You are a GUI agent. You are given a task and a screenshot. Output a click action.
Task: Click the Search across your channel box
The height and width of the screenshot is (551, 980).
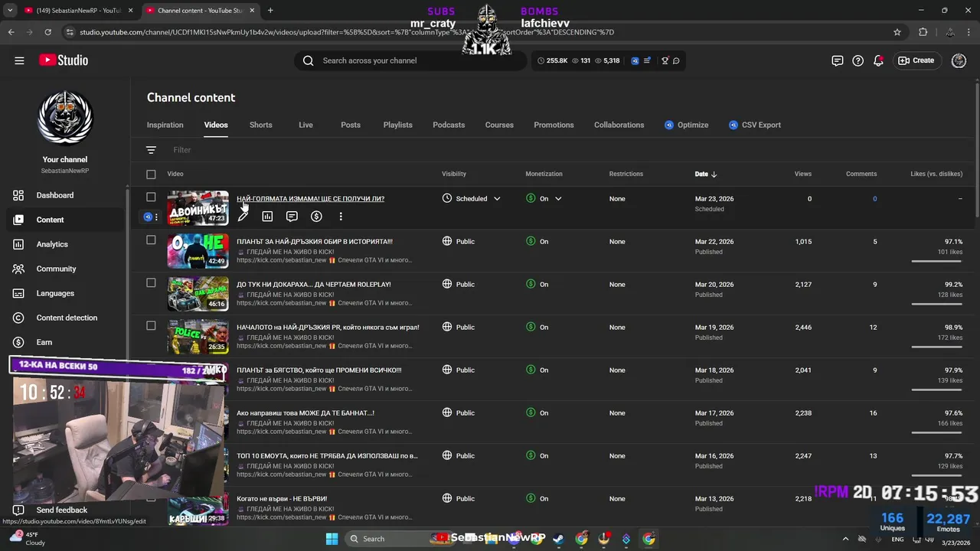pos(410,60)
